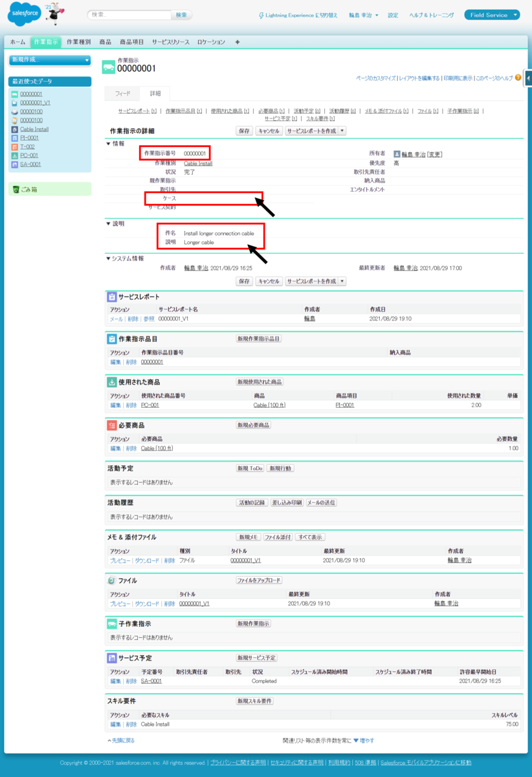Click the icon beside sidebar item PC-001

(x=15, y=155)
